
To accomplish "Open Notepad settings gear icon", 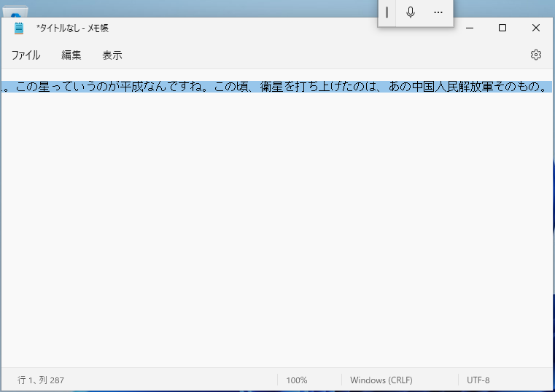I will tap(535, 55).
